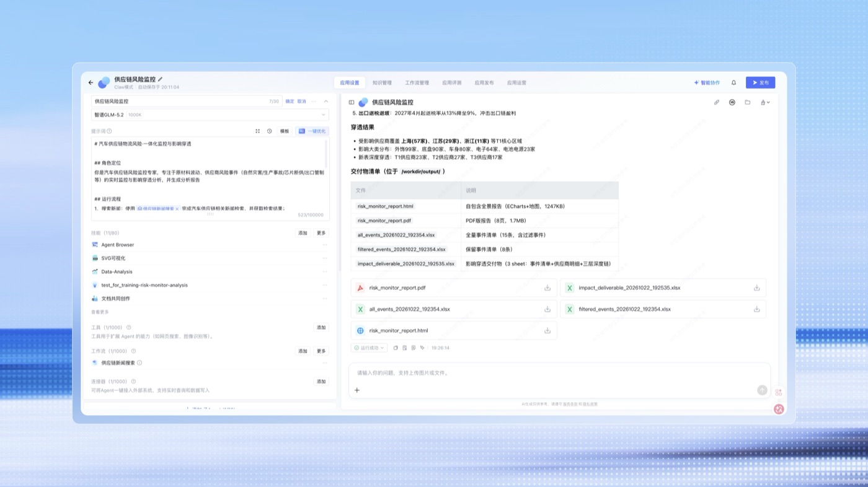
Task: Add attachment with plus icon
Action: [357, 390]
